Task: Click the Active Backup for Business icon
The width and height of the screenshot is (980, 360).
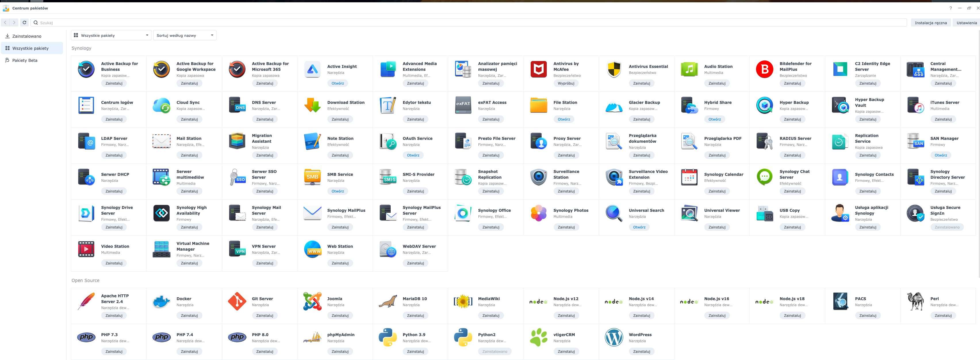Action: (86, 69)
